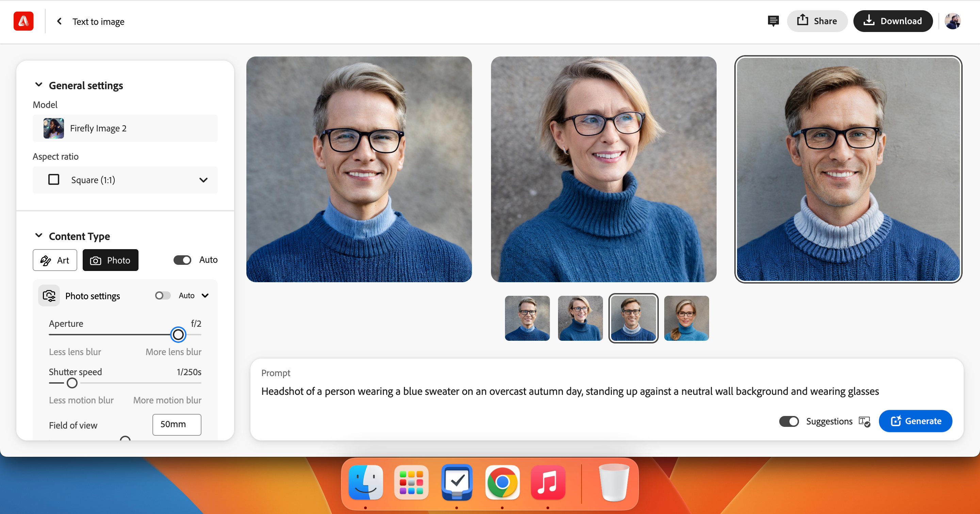Screen dimensions: 980x514
Task: Click the Generate button
Action: point(915,421)
